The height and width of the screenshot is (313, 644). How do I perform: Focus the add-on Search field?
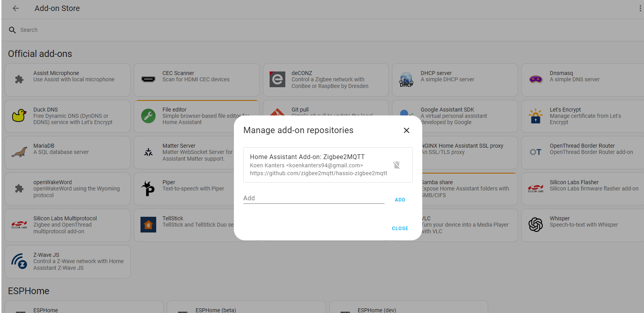point(322,30)
